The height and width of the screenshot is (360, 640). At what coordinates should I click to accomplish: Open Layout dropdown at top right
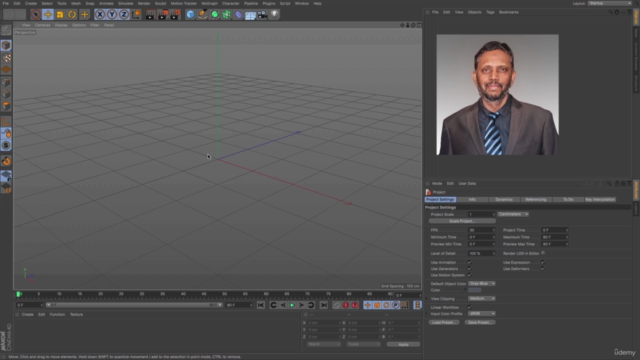coord(610,3)
